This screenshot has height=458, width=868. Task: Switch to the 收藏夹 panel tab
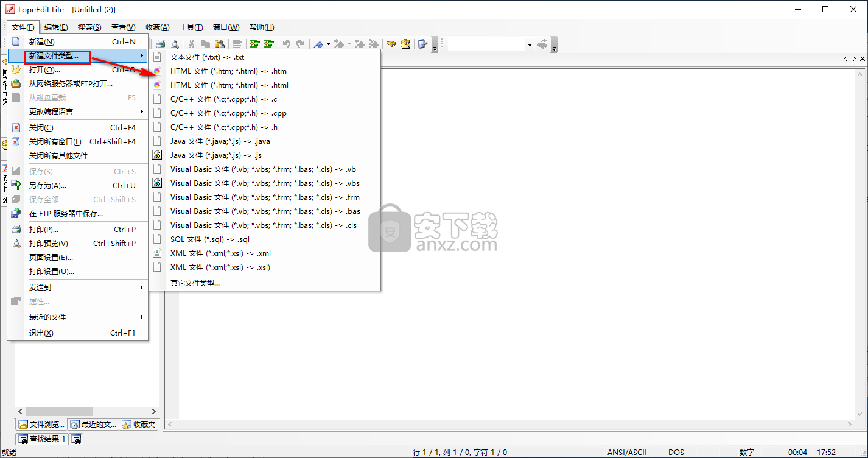click(139, 425)
